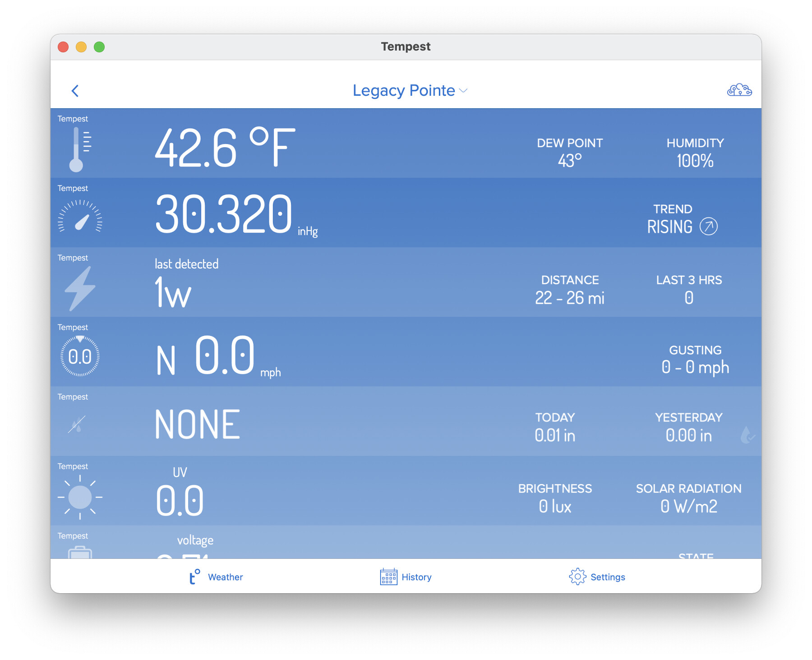Select the lightning Distance 22 - 26 mi

coord(570,290)
